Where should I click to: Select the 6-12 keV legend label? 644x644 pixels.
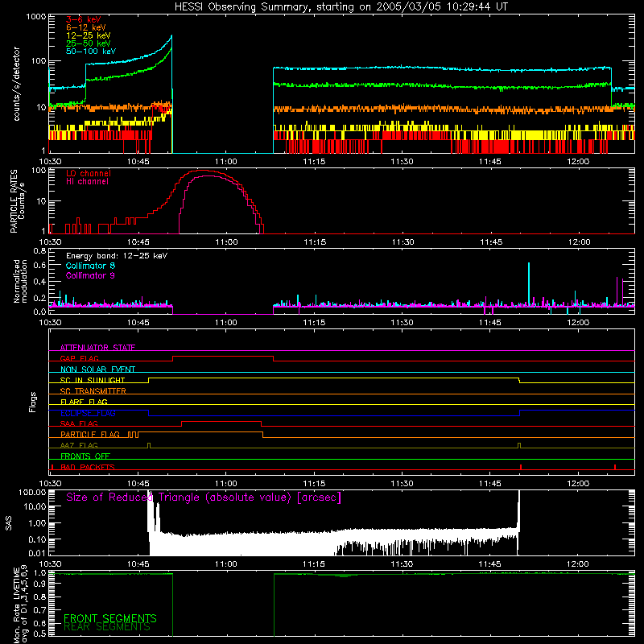(85, 27)
